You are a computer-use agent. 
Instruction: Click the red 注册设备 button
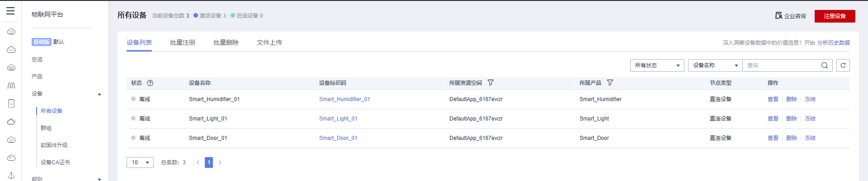pos(835,16)
